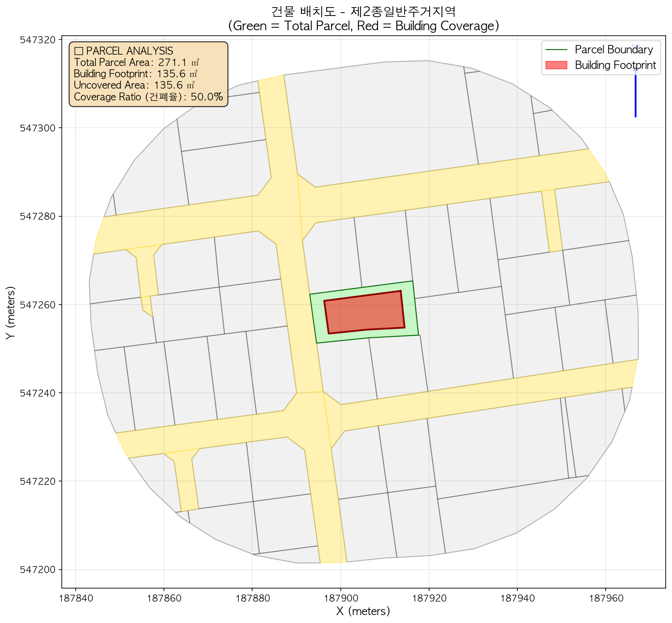Click the red building footprint polygon
Screen dimensions: 672x623
364,312
